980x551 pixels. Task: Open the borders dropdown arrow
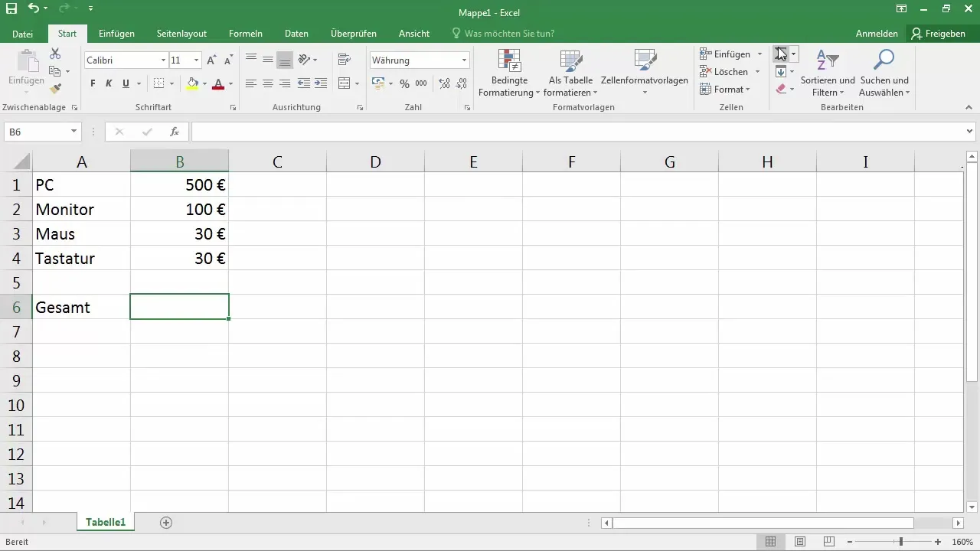click(171, 83)
